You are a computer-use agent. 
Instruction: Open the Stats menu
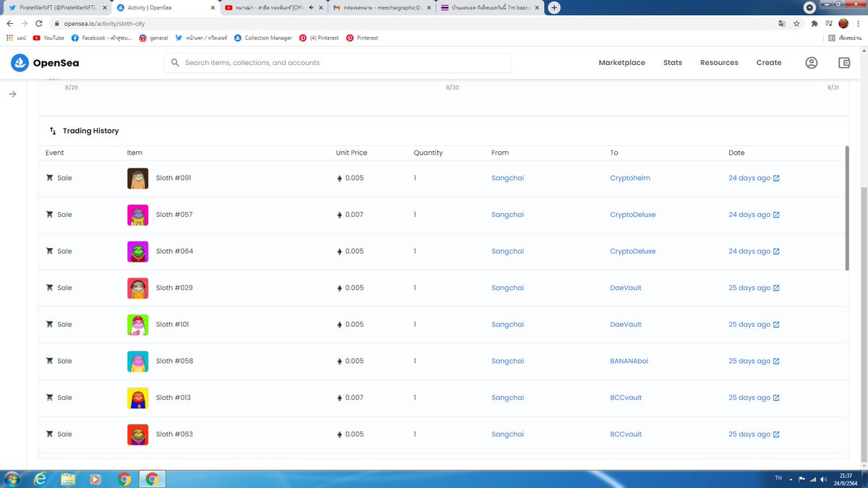click(x=673, y=63)
